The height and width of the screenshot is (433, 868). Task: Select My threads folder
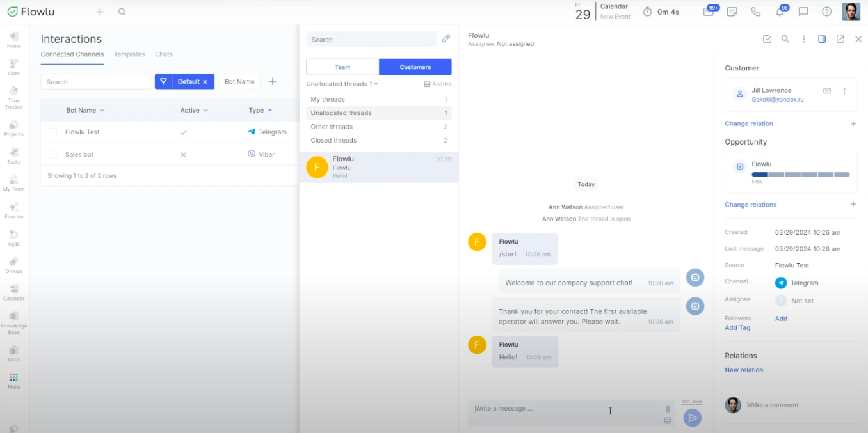tap(379, 99)
